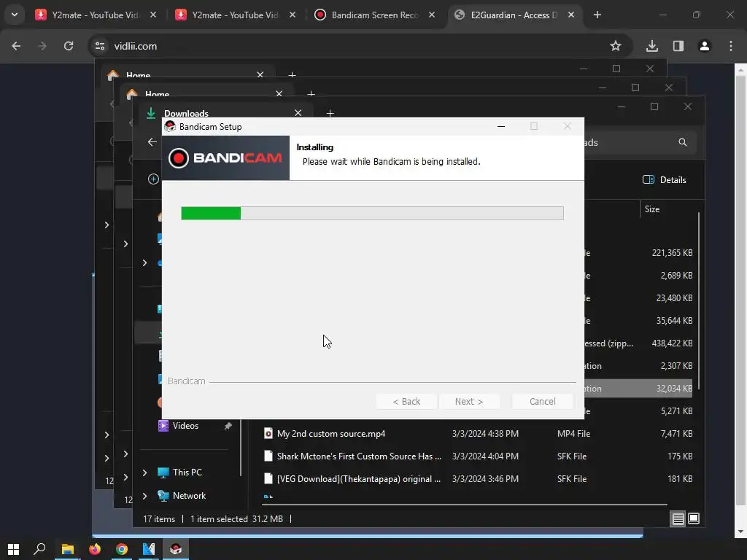Open taskbar Search
The height and width of the screenshot is (560, 747).
[x=39, y=549]
